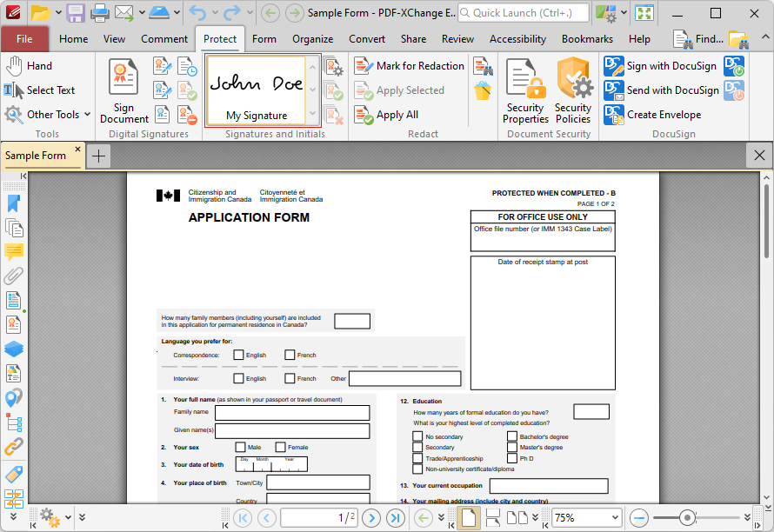Image resolution: width=774 pixels, height=532 pixels.
Task: Click the zoom slider handle
Action: tap(687, 518)
